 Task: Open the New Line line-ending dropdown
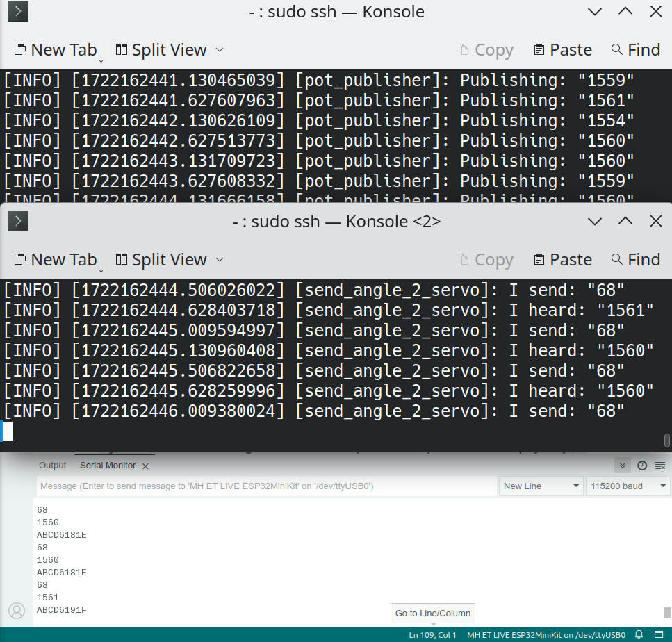(x=541, y=486)
